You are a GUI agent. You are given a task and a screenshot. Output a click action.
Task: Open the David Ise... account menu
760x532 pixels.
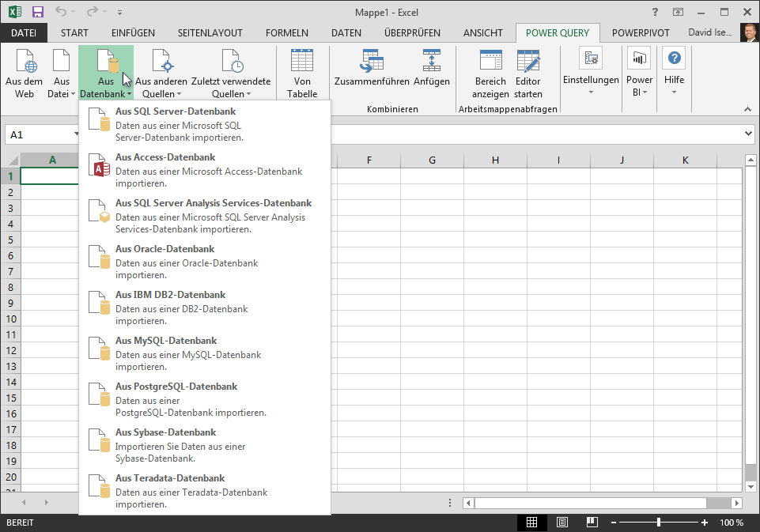(710, 32)
